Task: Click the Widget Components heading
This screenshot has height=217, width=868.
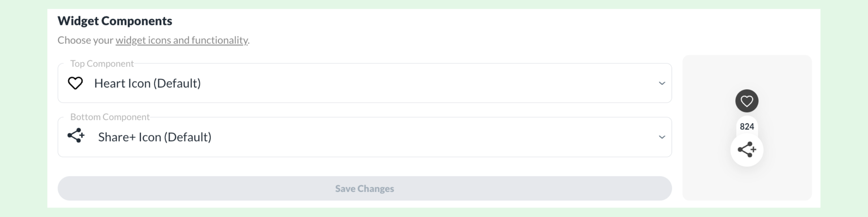Action: click(115, 21)
